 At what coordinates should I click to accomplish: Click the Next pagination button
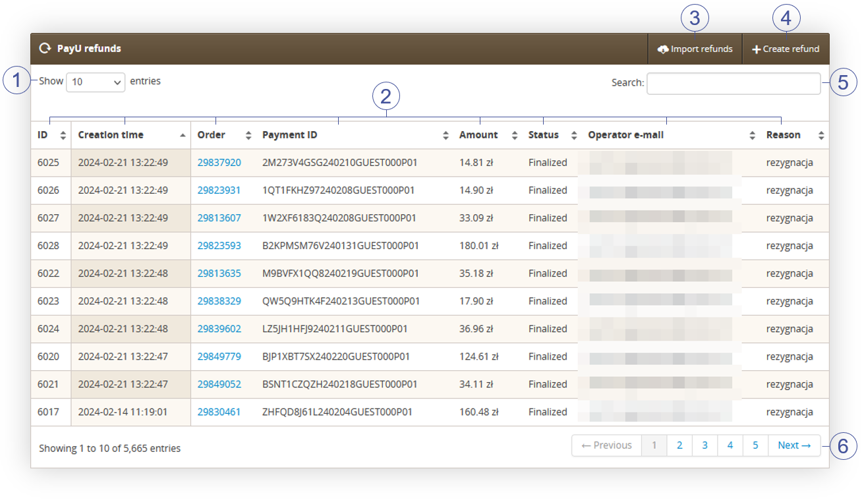(794, 445)
